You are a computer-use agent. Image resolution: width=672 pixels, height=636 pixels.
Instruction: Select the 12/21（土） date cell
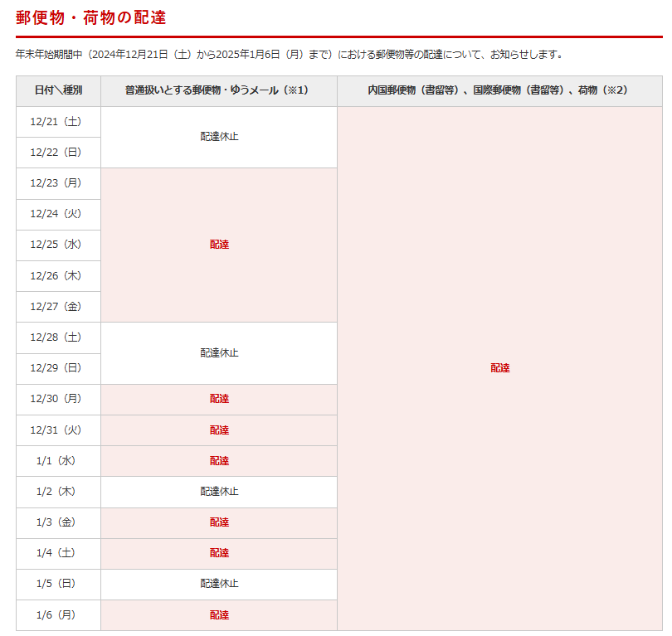pos(58,122)
